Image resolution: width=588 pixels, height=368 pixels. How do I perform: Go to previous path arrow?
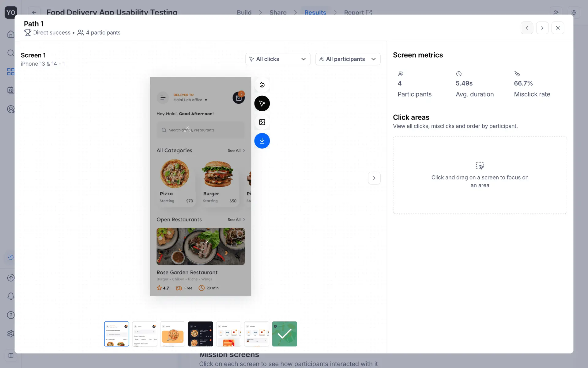(x=527, y=28)
